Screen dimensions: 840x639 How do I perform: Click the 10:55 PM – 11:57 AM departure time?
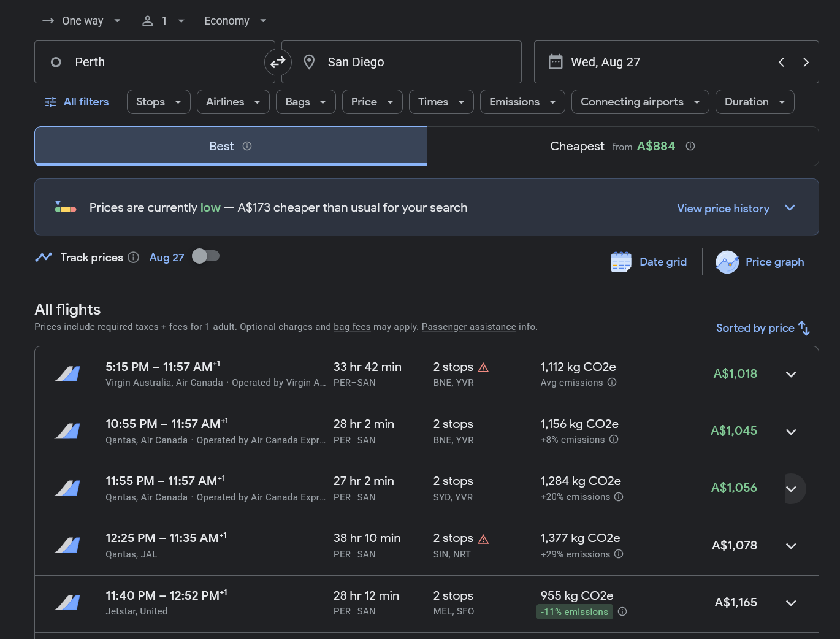(x=167, y=424)
